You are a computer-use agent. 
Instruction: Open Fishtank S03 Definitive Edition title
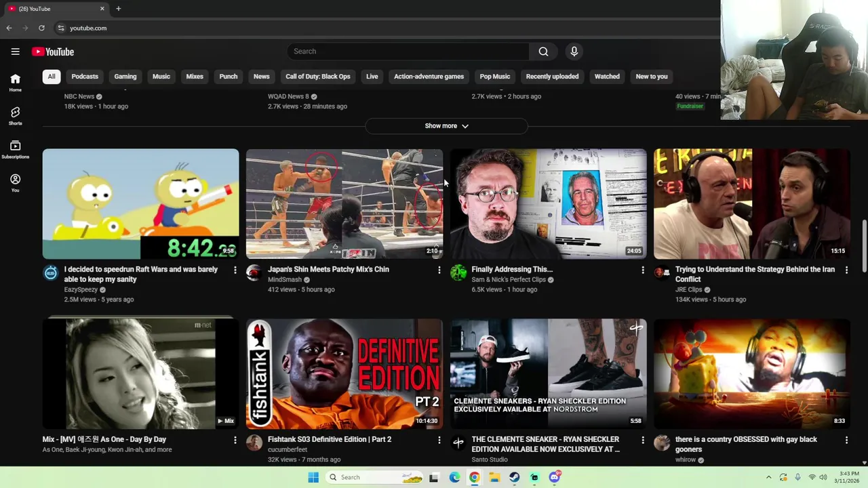tap(330, 439)
